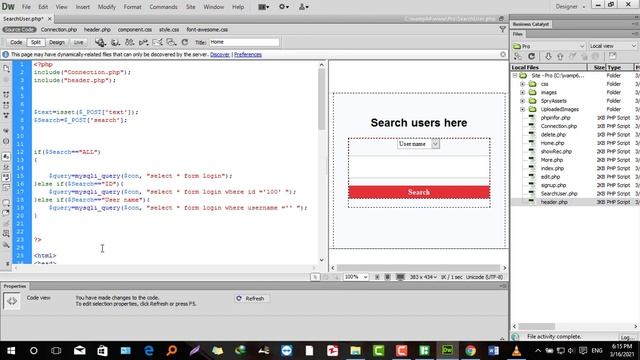
Task: Toggle the Select tool in the status bar
Action: [315, 277]
